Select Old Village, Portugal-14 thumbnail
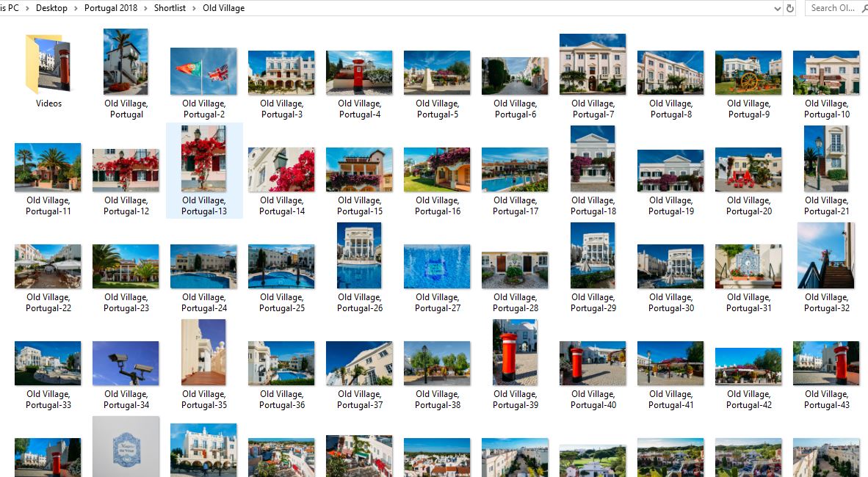Viewport: 868px width, 477px height. [x=281, y=170]
